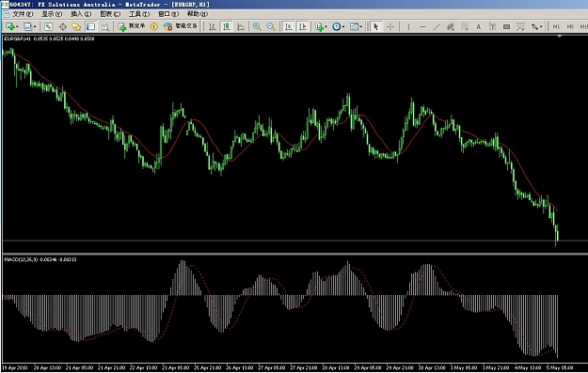The width and height of the screenshot is (588, 373).
Task: Select the Crosshair tool
Action: (390, 26)
